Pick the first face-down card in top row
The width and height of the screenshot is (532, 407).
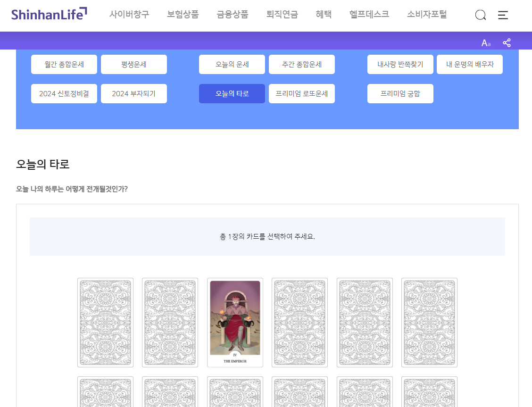106,323
